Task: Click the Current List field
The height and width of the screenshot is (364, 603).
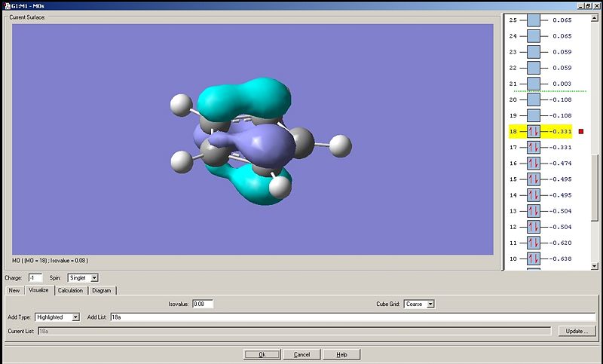Action: [295, 331]
